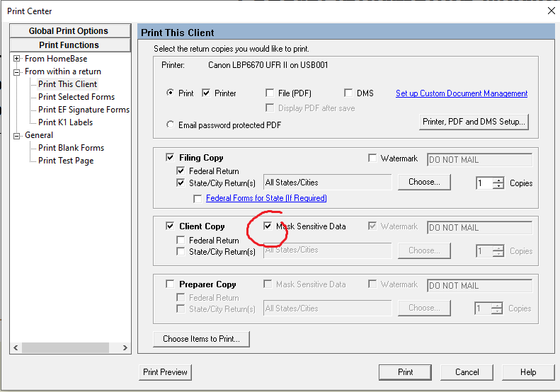Click Printer, PDF and DMS Setup button
560x392 pixels.
[x=474, y=122]
